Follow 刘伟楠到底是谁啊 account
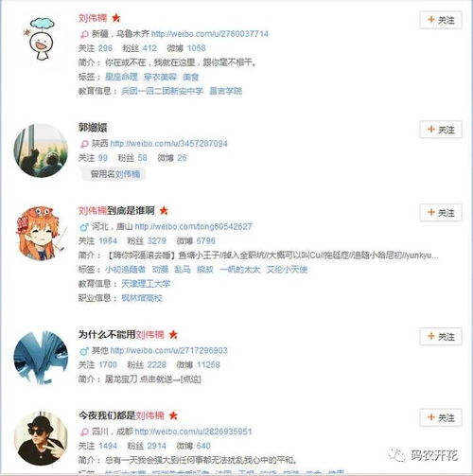The image size is (473, 476). (441, 213)
